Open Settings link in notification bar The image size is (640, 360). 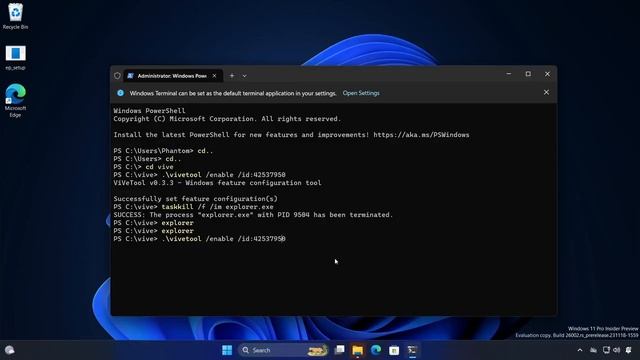(x=361, y=93)
